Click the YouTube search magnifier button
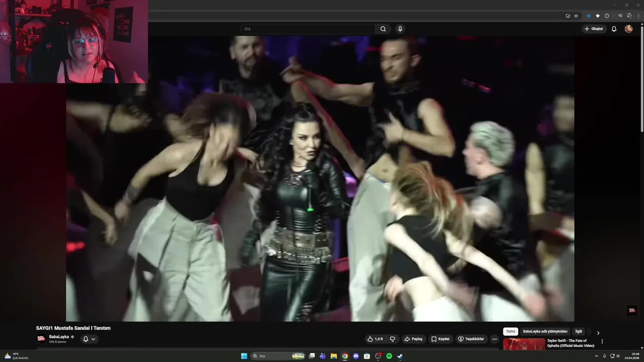Image resolution: width=644 pixels, height=362 pixels. point(383,29)
